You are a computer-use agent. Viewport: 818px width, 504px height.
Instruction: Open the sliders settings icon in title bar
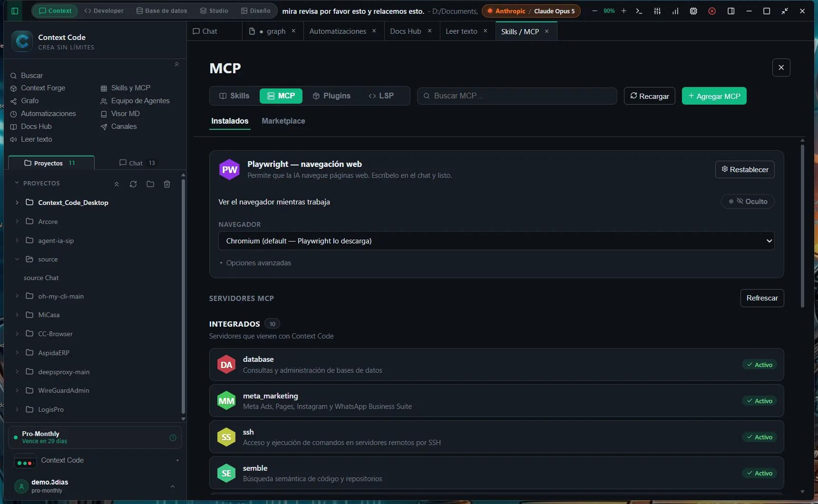point(657,11)
